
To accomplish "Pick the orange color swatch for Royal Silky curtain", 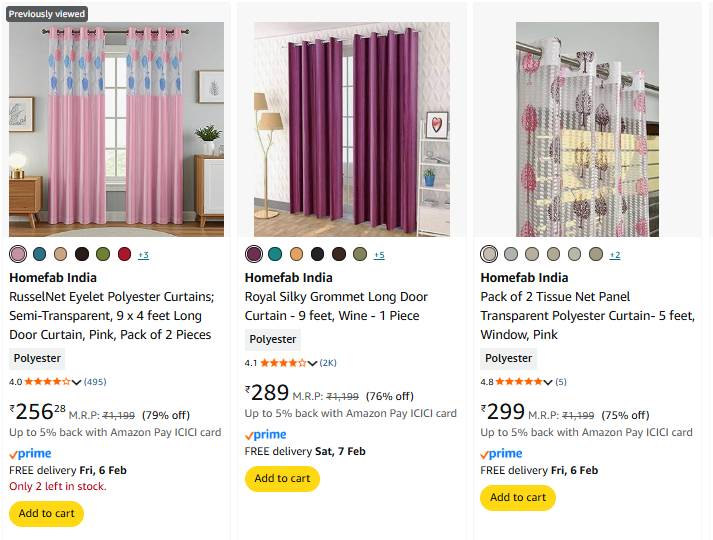I will [296, 254].
